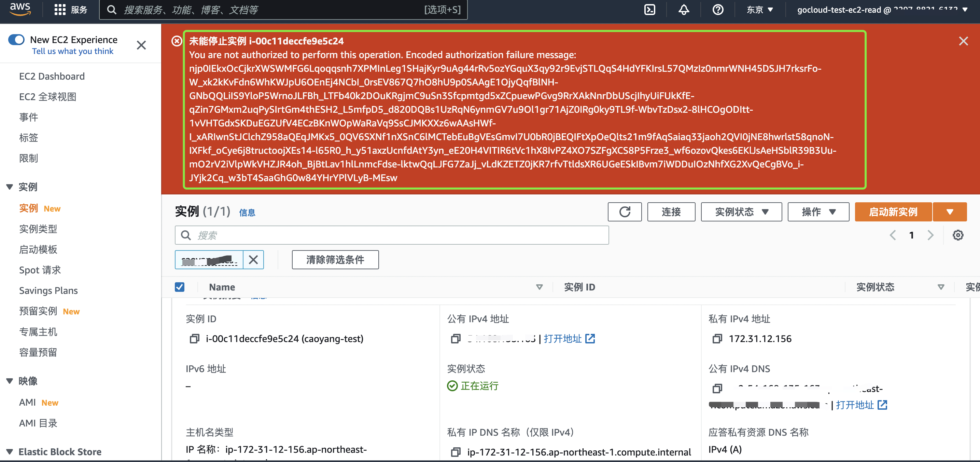Sort the Name column with arrow
The image size is (980, 462).
(539, 287)
